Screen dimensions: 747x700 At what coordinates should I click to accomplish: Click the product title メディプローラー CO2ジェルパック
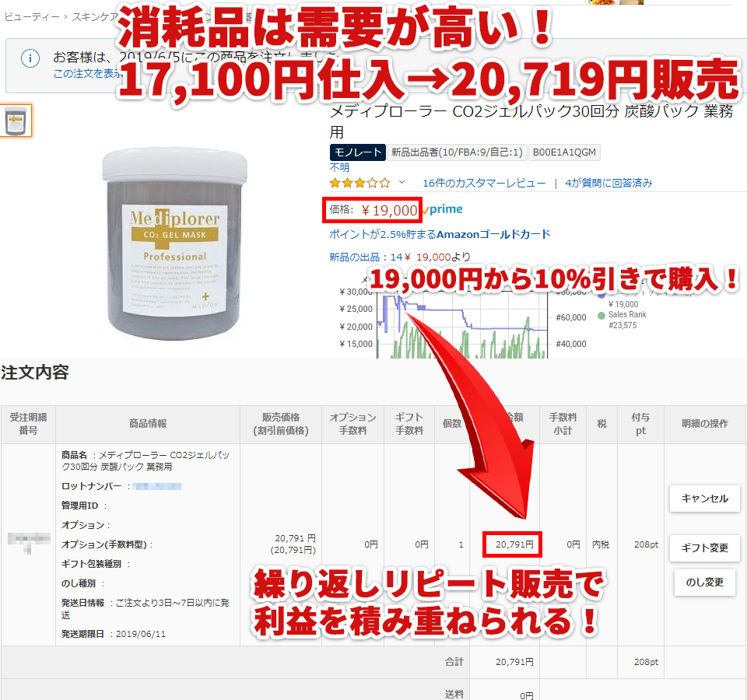531,121
